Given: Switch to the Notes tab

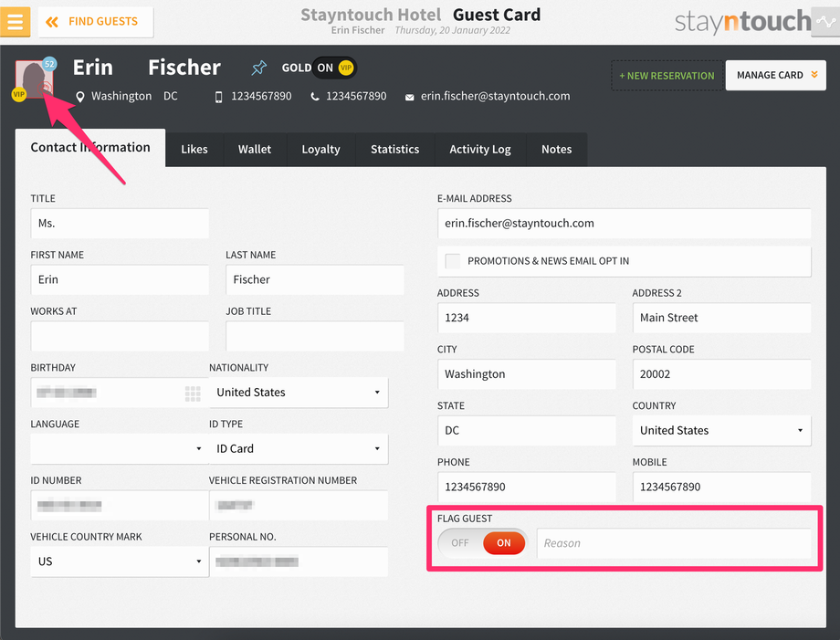Looking at the screenshot, I should (x=557, y=150).
